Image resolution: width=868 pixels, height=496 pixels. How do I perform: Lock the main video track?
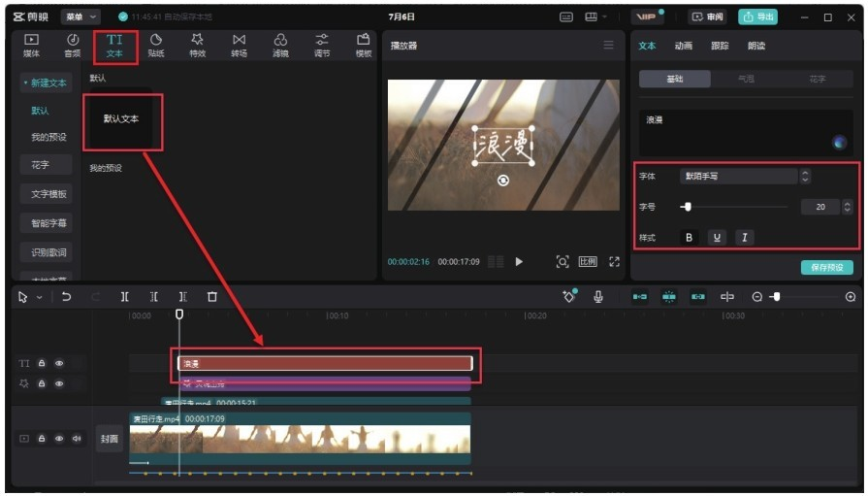[42, 439]
